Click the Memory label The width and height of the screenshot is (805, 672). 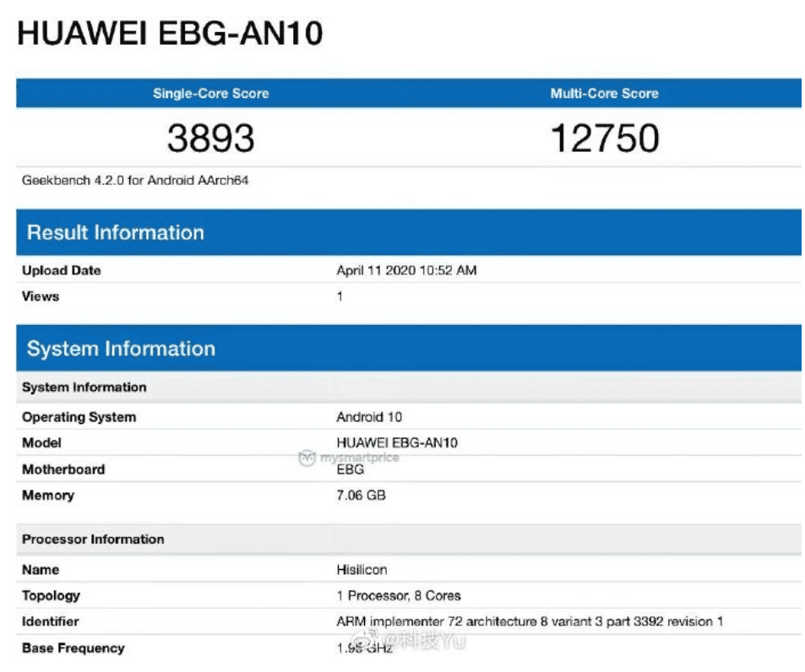click(48, 496)
